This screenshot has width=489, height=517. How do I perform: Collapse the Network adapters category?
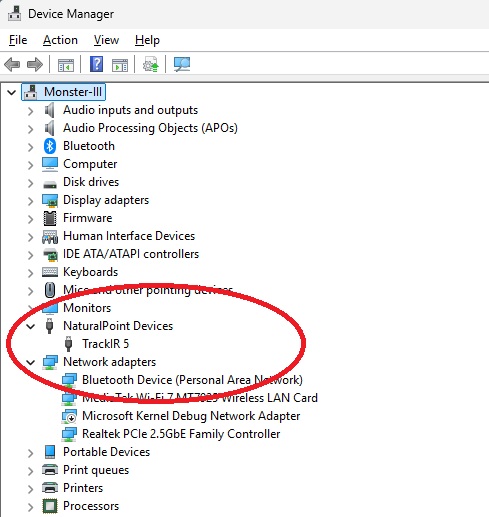point(31,362)
